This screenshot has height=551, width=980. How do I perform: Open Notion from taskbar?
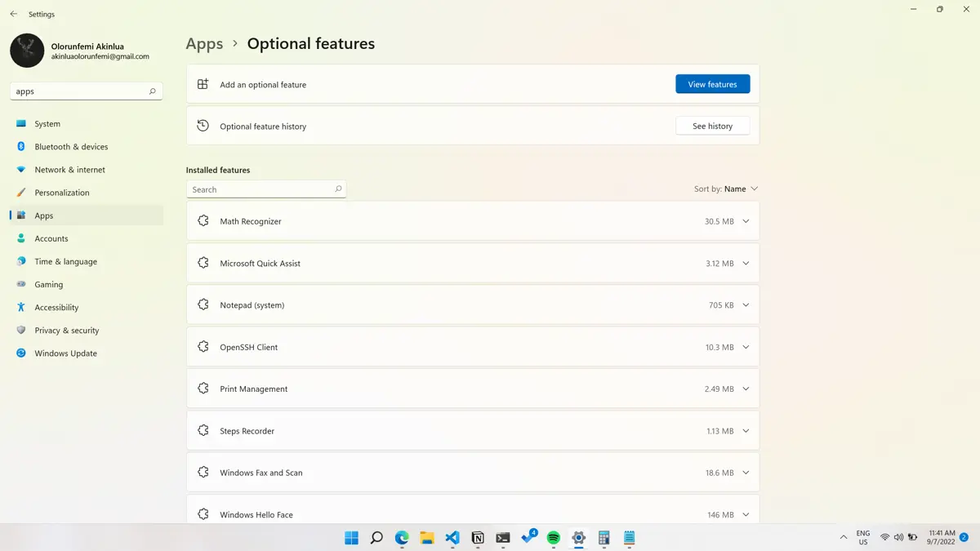click(x=478, y=538)
